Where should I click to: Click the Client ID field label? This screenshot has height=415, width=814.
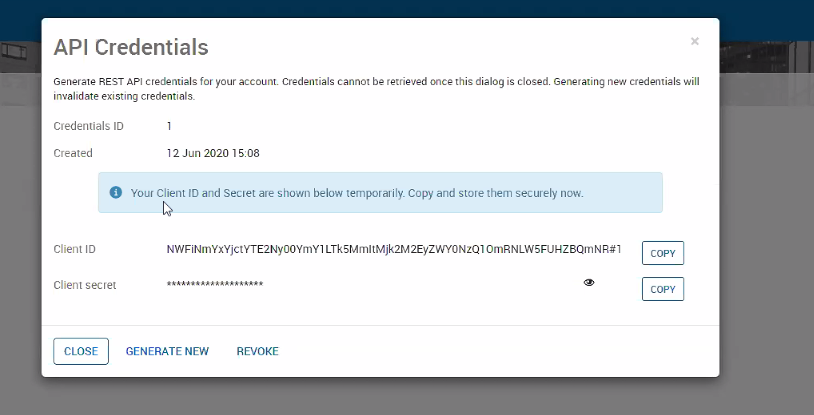pos(75,250)
